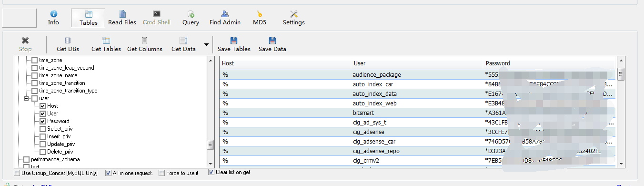Viewport: 644px width, 186px height.
Task: Click the Get Columns button
Action: (x=144, y=44)
